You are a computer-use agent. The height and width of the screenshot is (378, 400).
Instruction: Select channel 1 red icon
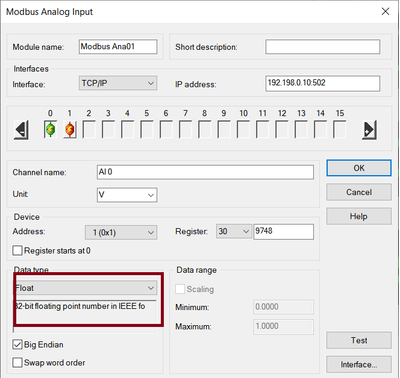(70, 129)
